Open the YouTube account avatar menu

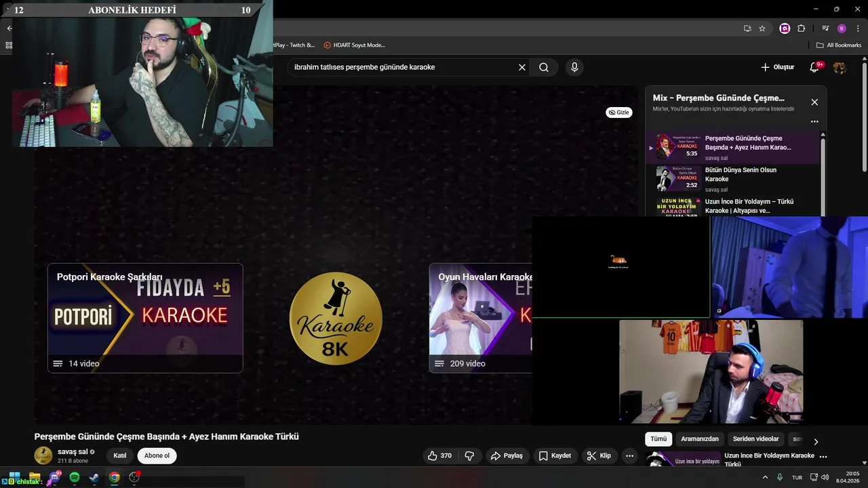coord(840,67)
